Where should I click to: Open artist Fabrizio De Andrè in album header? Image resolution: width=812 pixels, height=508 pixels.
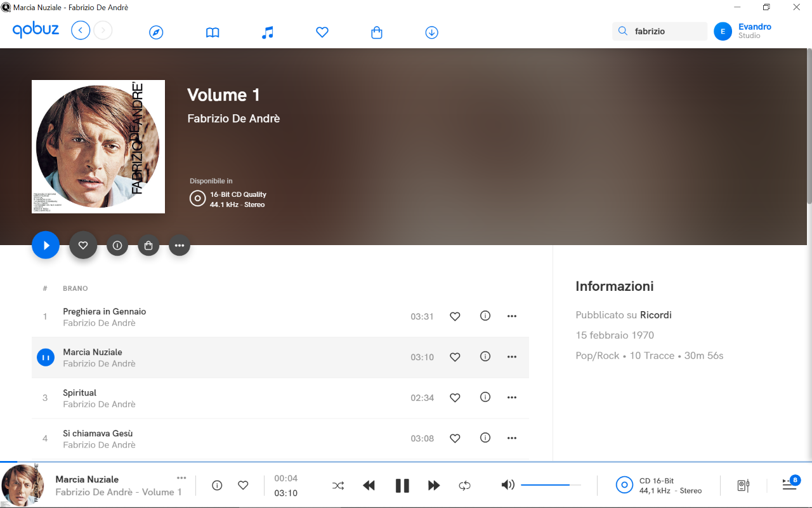coord(233,119)
